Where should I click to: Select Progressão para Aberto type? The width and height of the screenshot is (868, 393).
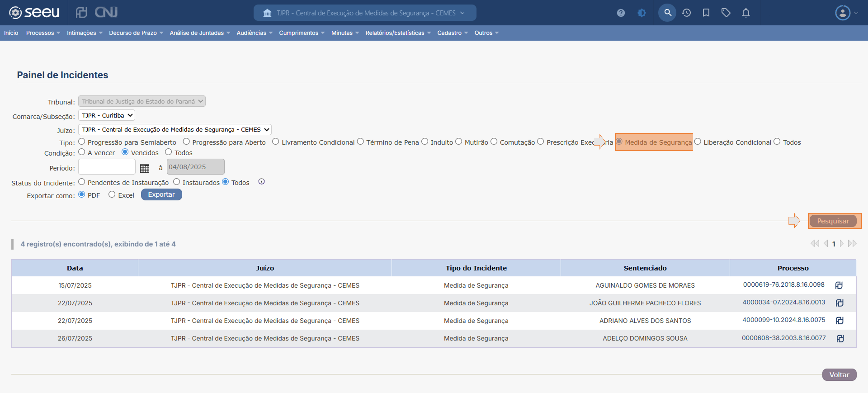186,142
